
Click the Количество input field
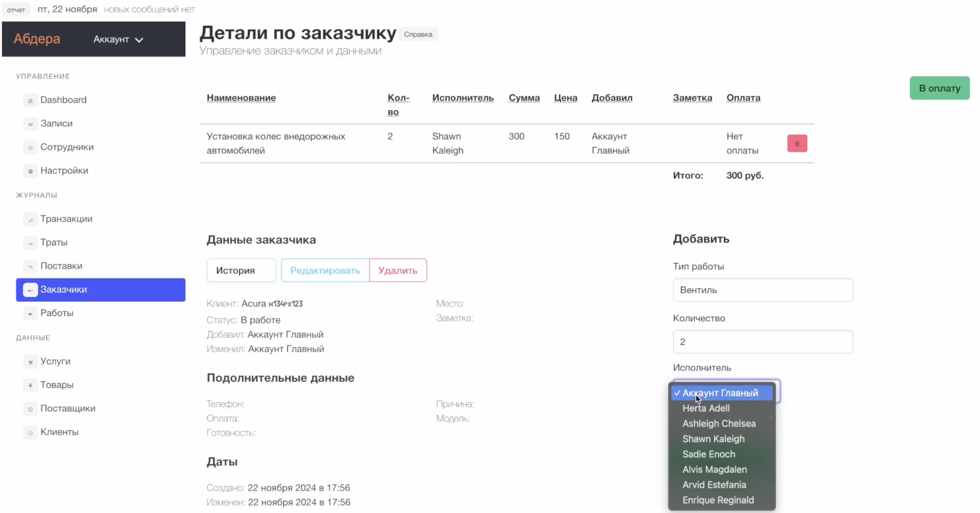pyautogui.click(x=763, y=342)
